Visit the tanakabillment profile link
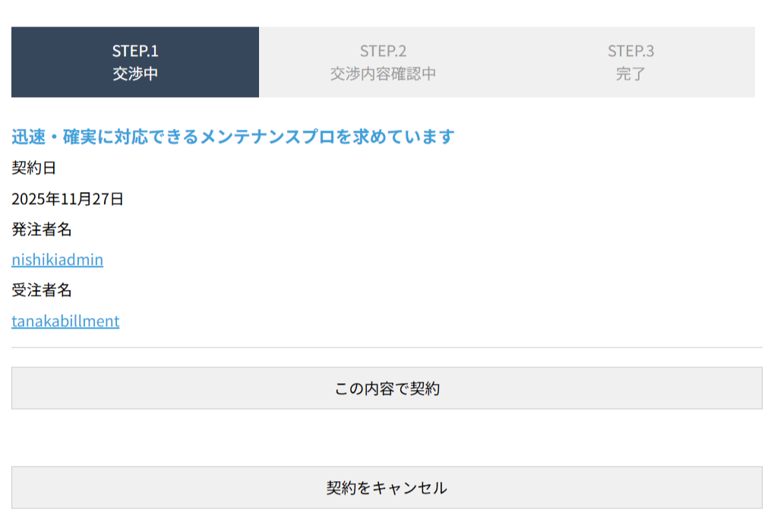The height and width of the screenshot is (532, 771). pyautogui.click(x=65, y=321)
